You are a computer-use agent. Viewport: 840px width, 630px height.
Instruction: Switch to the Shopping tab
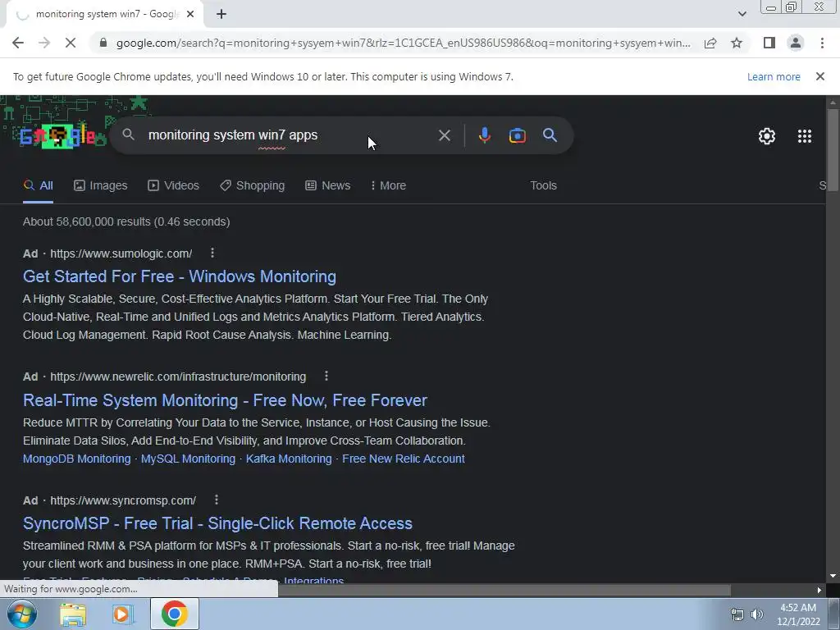pyautogui.click(x=253, y=185)
